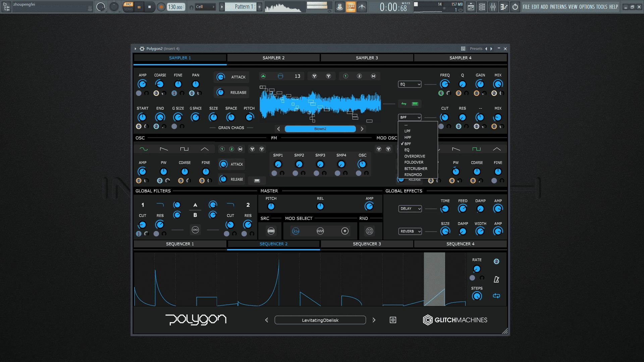
Task: Toggle Global Filters A routing
Action: 195,205
